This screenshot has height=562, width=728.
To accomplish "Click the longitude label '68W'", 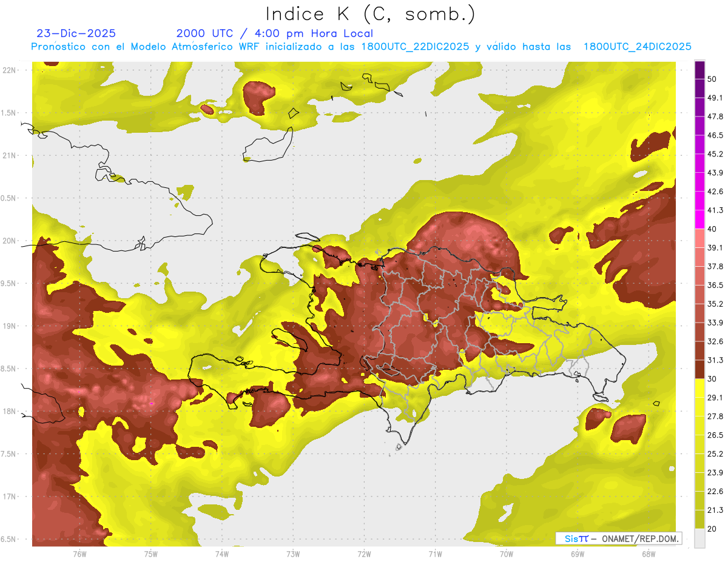I will (x=649, y=554).
